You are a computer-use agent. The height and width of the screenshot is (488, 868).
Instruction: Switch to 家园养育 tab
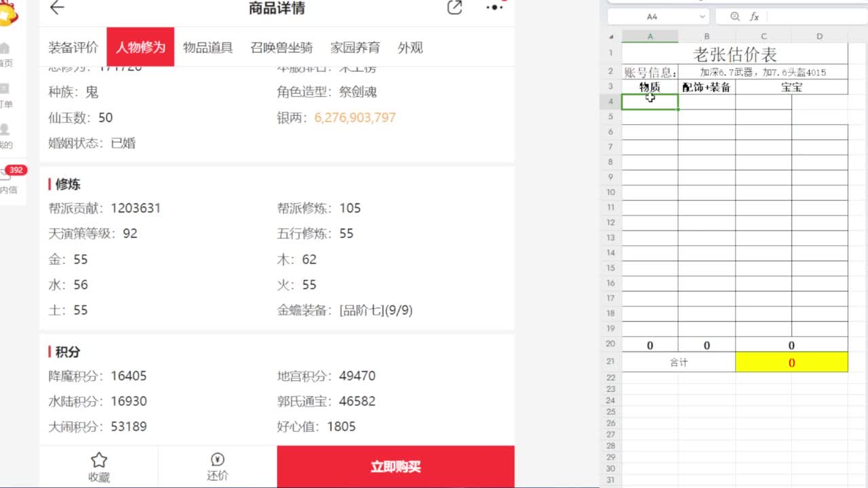pos(355,47)
